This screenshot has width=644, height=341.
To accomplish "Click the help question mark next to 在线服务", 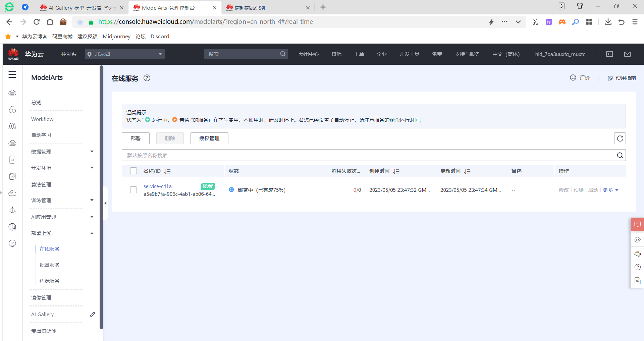I will pos(147,78).
